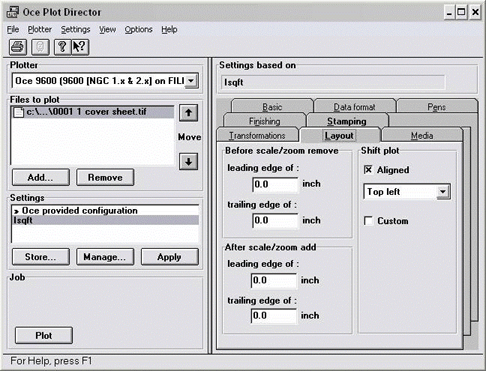This screenshot has width=486, height=371.
Task: Select the lsqft settings entry in the list
Action: 105,220
